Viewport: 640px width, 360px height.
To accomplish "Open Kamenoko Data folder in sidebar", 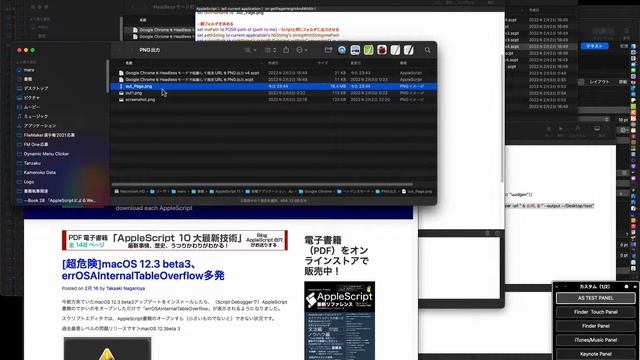I will click(40, 173).
